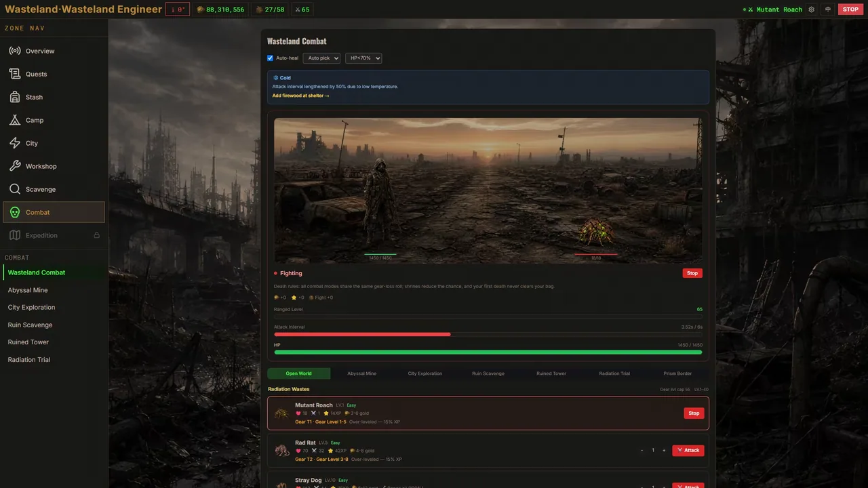Click the 'Gear T2 · Gear Level 3-8' text
The image size is (868, 488).
(321, 460)
